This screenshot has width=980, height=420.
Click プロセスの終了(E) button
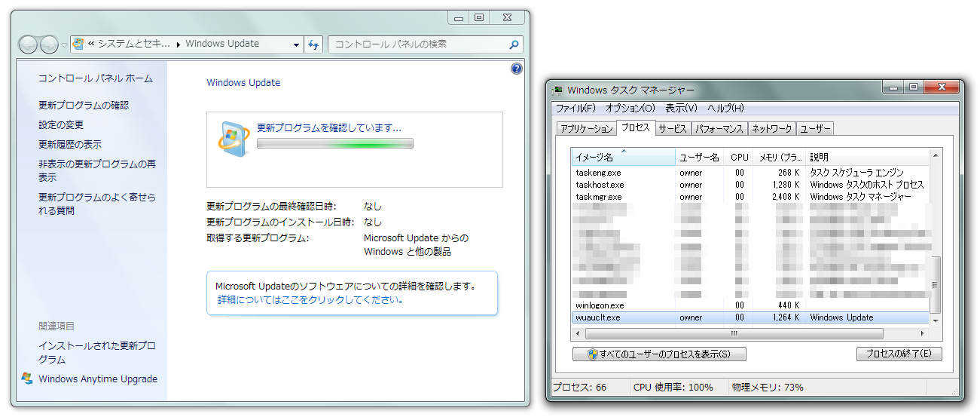click(899, 354)
